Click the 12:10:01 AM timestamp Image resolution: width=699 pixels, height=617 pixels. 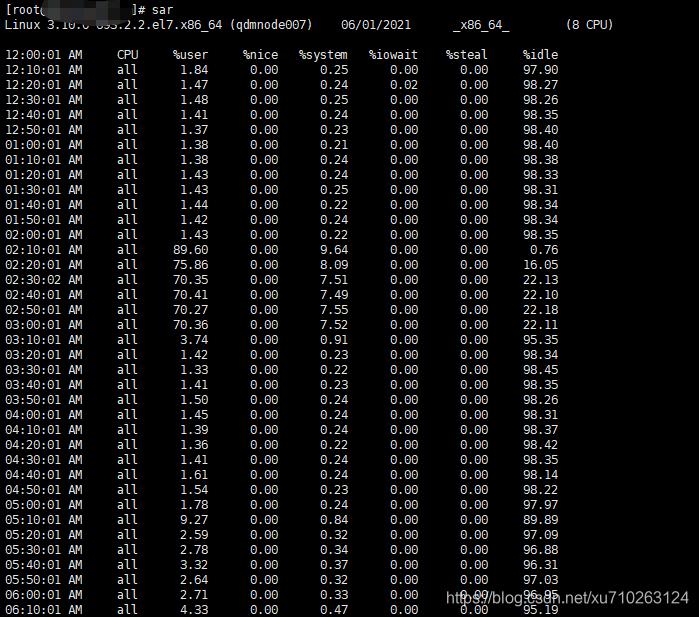click(44, 70)
